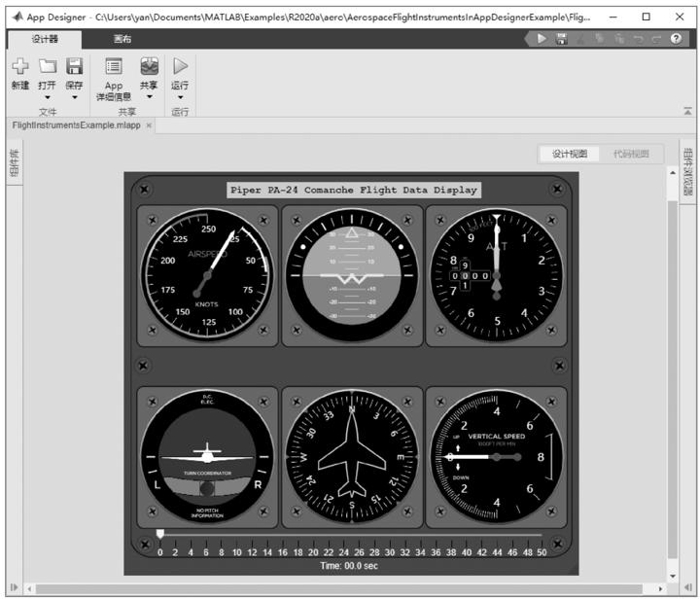The height and width of the screenshot is (599, 700).
Task: Click the Share (共享) icon
Action: click(x=149, y=66)
